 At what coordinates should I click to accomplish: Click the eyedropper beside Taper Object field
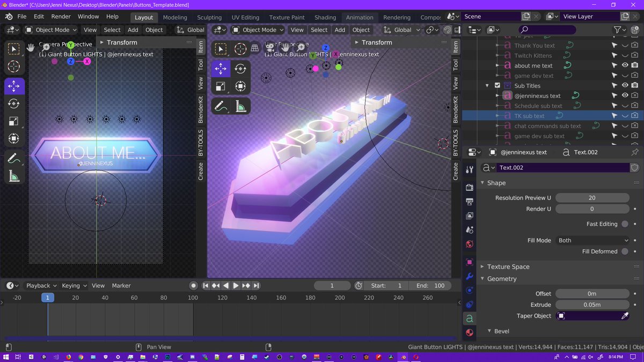pyautogui.click(x=625, y=316)
